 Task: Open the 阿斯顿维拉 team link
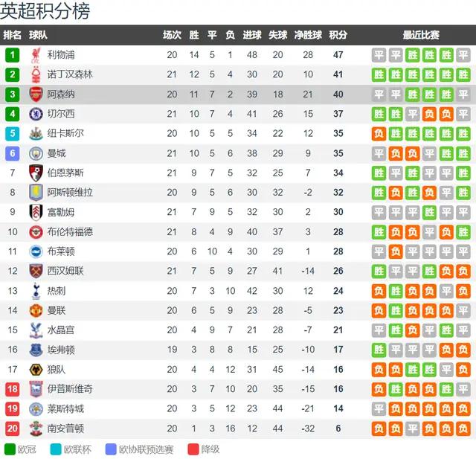[70, 193]
